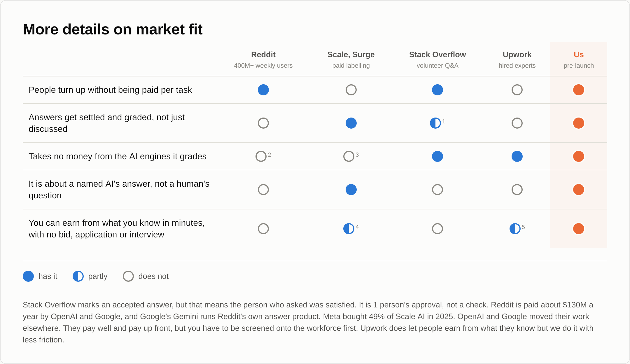Viewport: 630px width, 364px height.
Task: Click Scale, Surge's half circle with footnote 4
Action: coord(349,229)
